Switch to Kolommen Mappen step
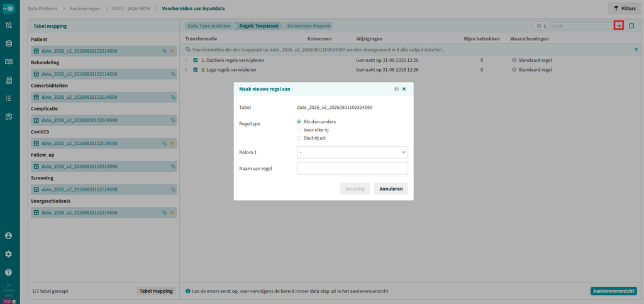This screenshot has width=644, height=304. [x=309, y=26]
